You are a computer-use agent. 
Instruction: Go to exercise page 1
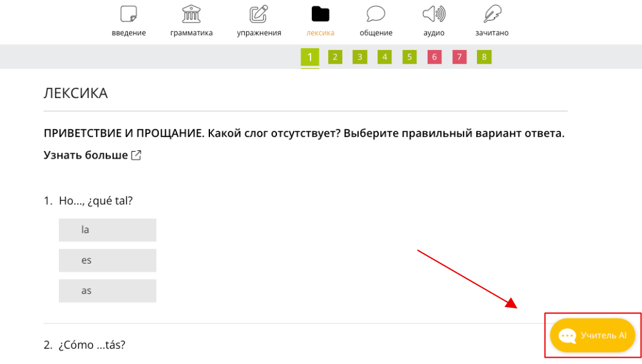pos(310,57)
